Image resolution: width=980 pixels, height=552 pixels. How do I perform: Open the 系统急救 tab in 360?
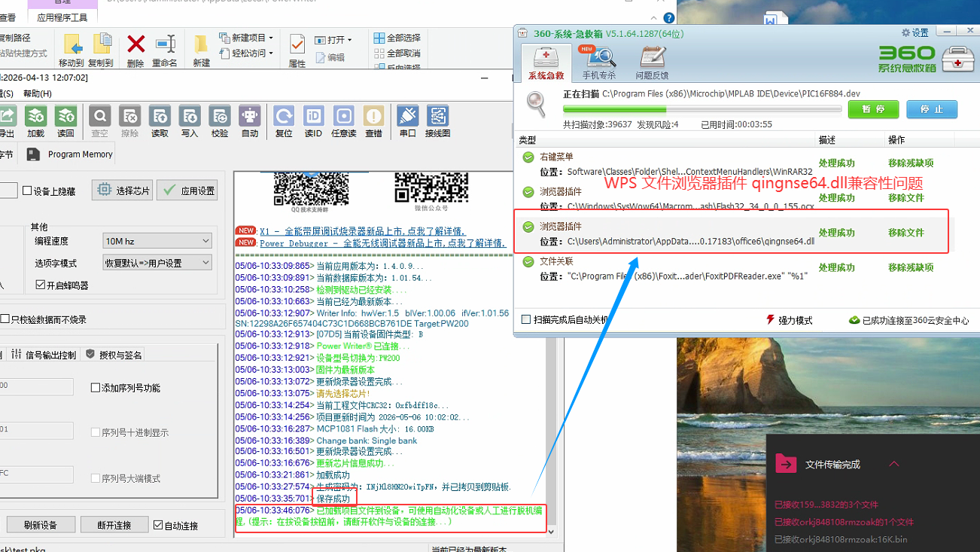(546, 63)
